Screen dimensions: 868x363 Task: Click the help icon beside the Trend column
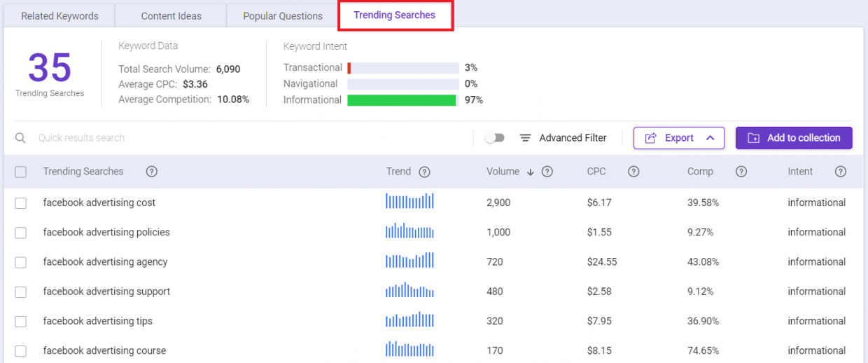point(424,172)
